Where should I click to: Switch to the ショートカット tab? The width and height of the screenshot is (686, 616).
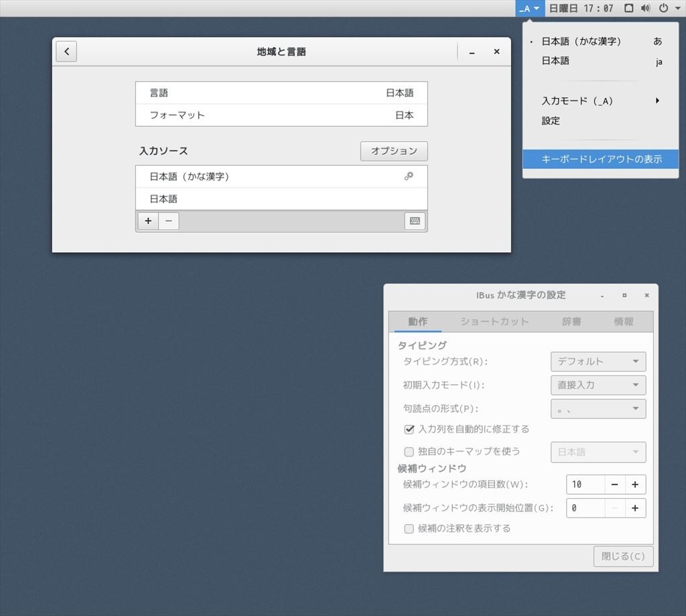pos(494,322)
